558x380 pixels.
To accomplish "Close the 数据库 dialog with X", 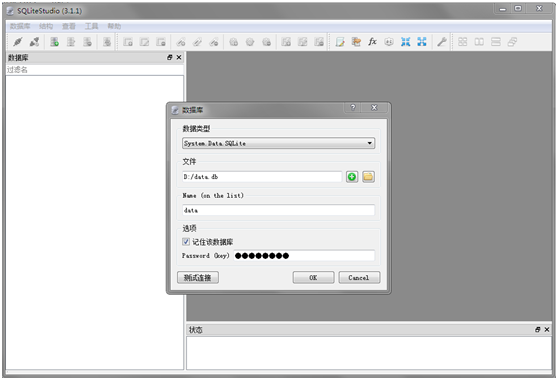I will pos(374,107).
